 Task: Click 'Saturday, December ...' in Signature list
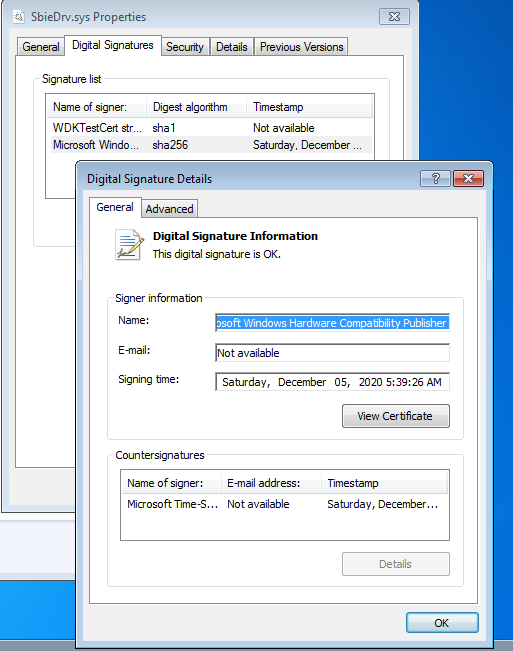(x=307, y=145)
